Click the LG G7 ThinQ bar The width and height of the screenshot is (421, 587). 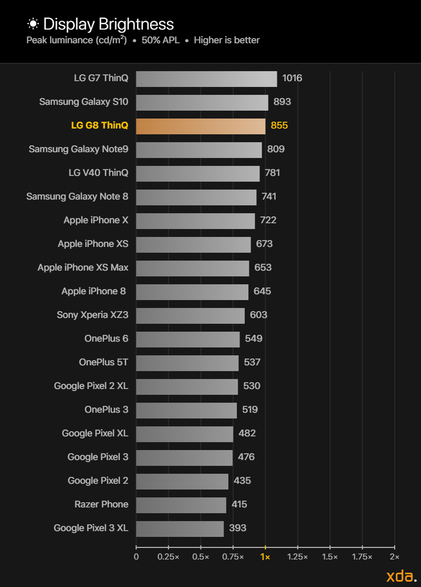click(207, 79)
